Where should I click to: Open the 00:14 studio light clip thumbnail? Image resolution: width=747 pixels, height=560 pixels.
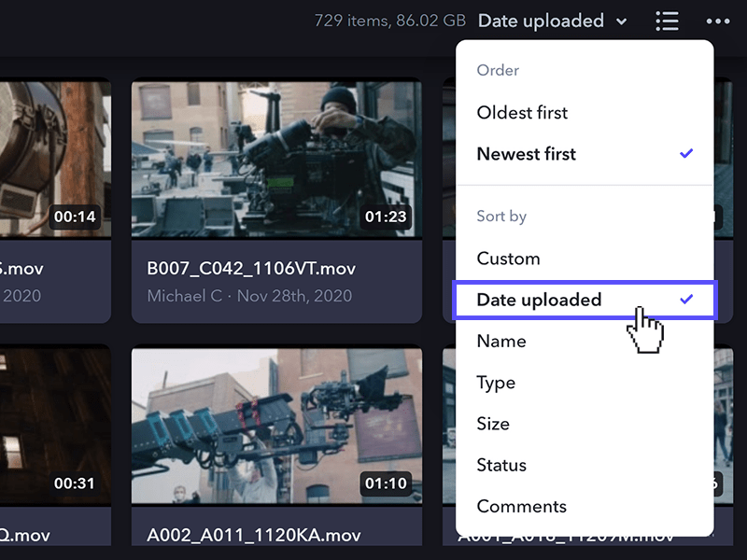[55, 159]
